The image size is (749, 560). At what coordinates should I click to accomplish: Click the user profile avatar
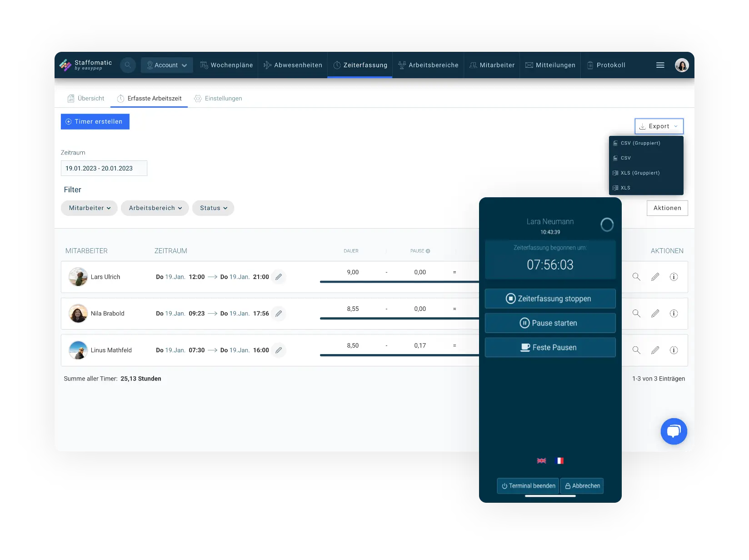click(x=682, y=65)
